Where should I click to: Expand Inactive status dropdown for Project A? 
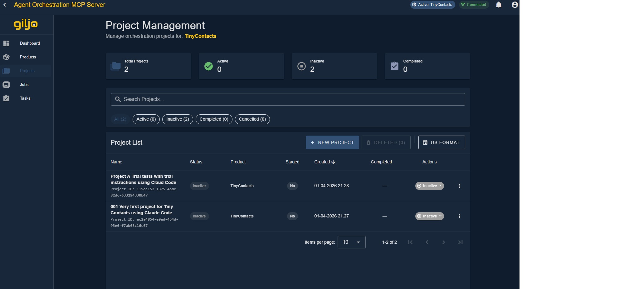429,186
